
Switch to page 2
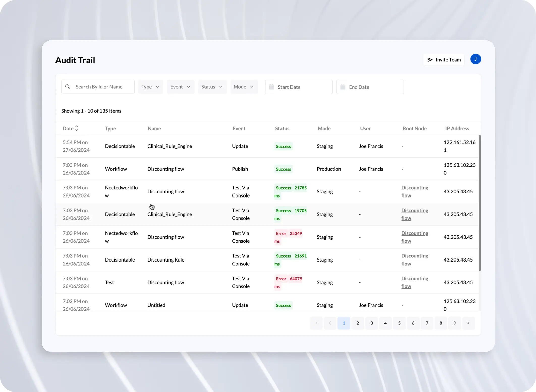pyautogui.click(x=358, y=323)
